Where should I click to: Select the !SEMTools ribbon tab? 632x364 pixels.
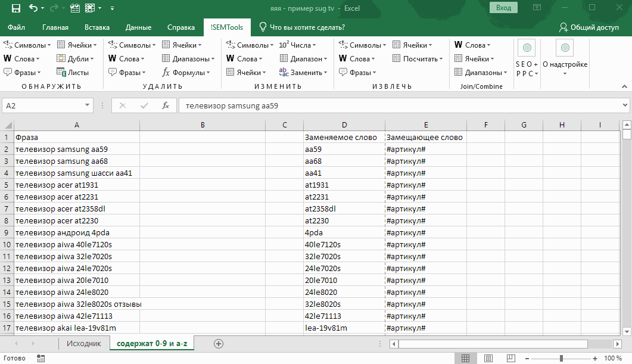pos(227,27)
